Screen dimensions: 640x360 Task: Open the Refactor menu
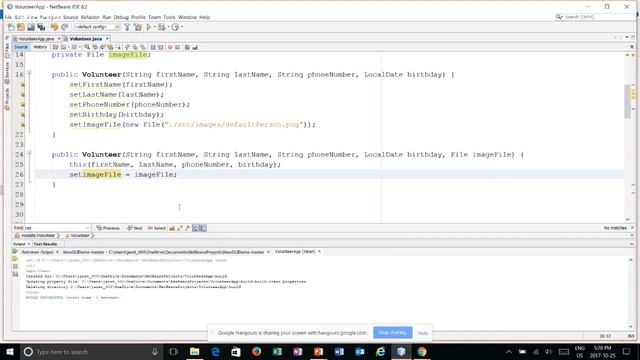pos(90,17)
